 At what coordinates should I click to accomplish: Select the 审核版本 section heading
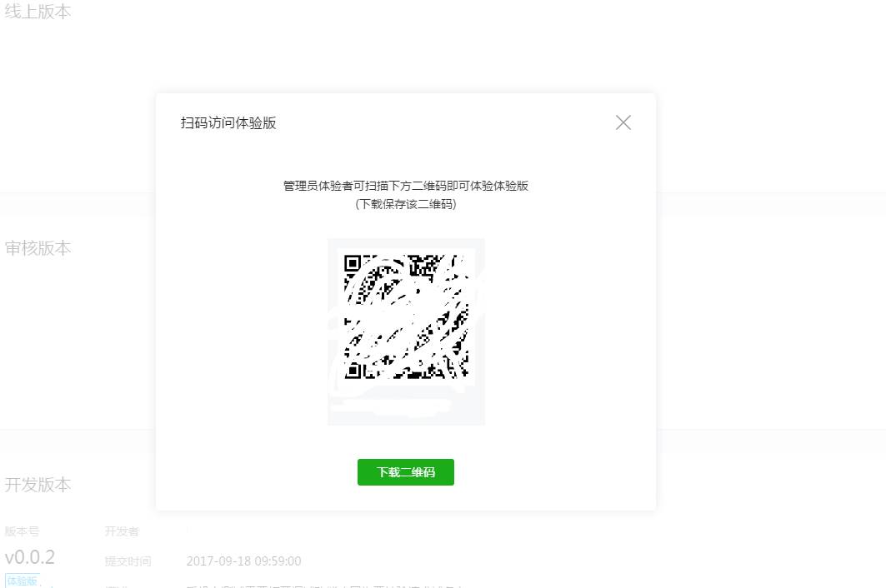point(38,248)
